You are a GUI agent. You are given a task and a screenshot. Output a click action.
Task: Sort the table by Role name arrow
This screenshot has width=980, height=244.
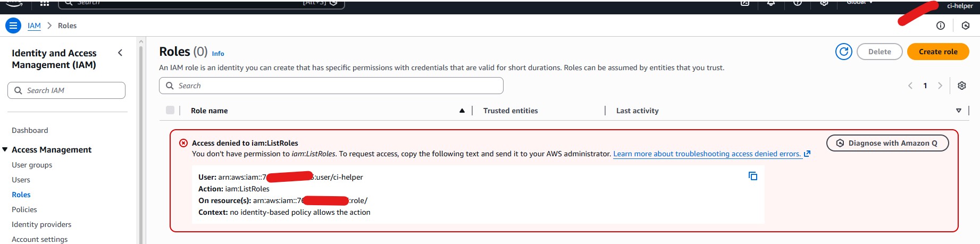[x=462, y=111]
